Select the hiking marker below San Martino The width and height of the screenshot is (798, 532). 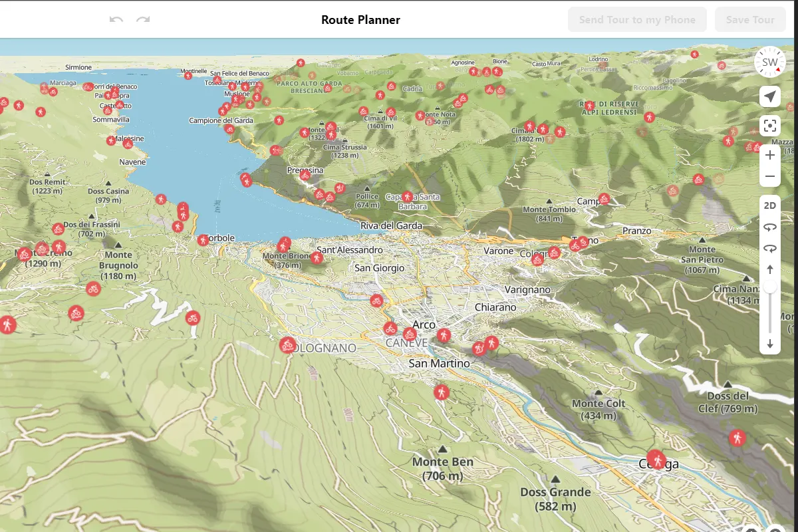click(x=441, y=392)
